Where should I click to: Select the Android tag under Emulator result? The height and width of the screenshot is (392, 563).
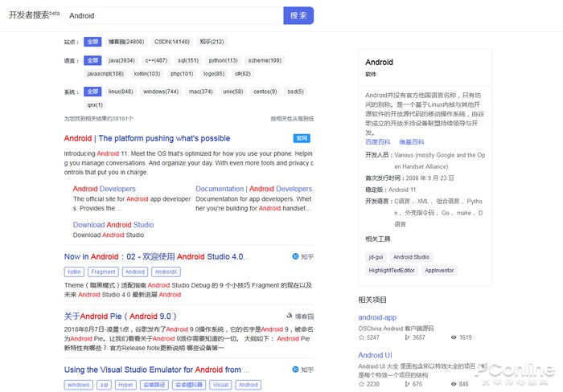click(248, 385)
